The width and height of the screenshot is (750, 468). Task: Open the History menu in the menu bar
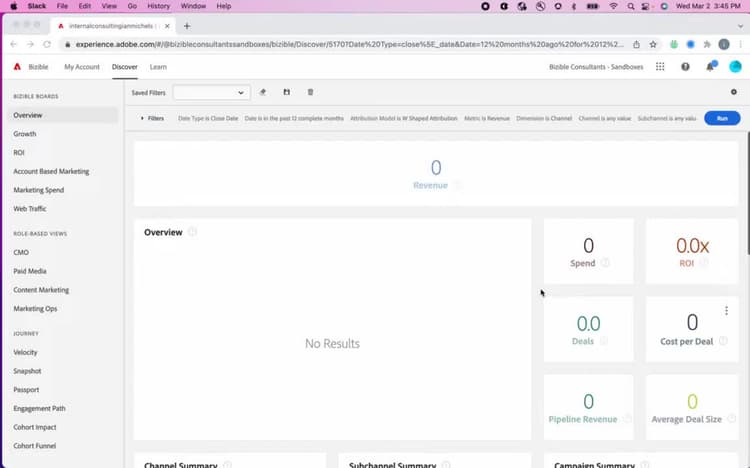(158, 6)
